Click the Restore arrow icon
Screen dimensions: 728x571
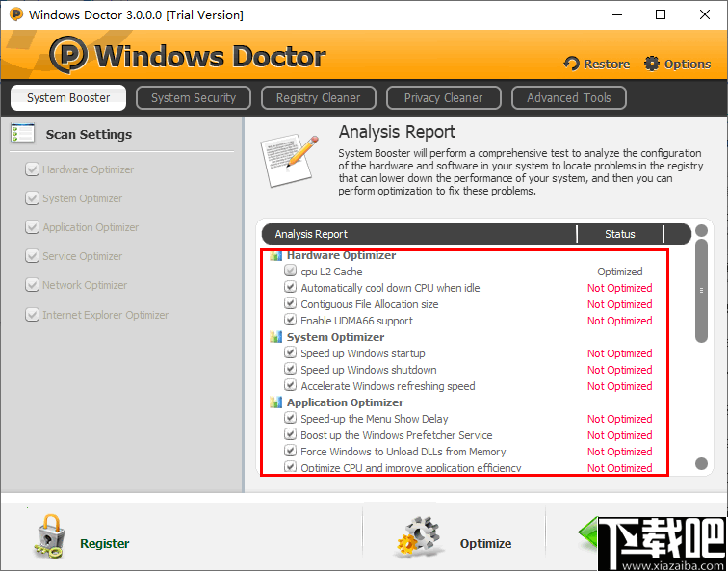(572, 64)
